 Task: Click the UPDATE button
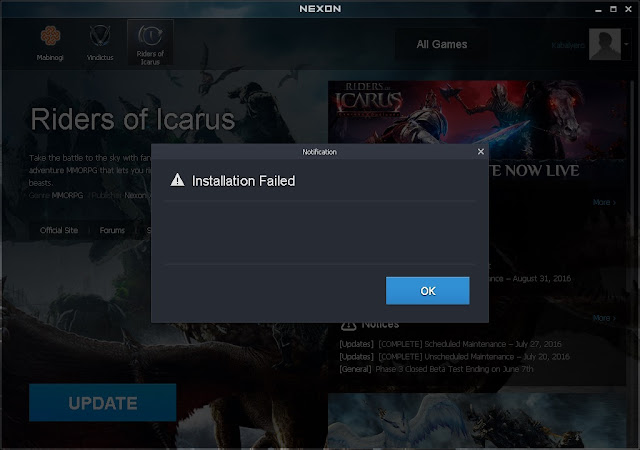(102, 403)
